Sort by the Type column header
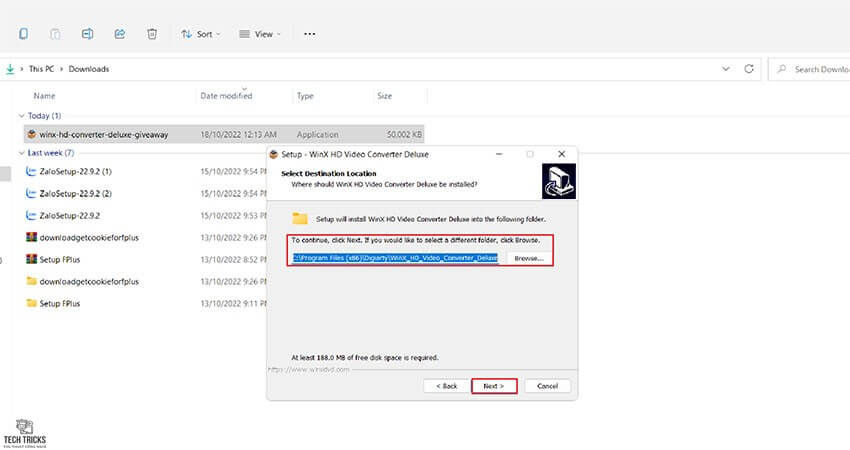Image resolution: width=850 pixels, height=450 pixels. 305,96
